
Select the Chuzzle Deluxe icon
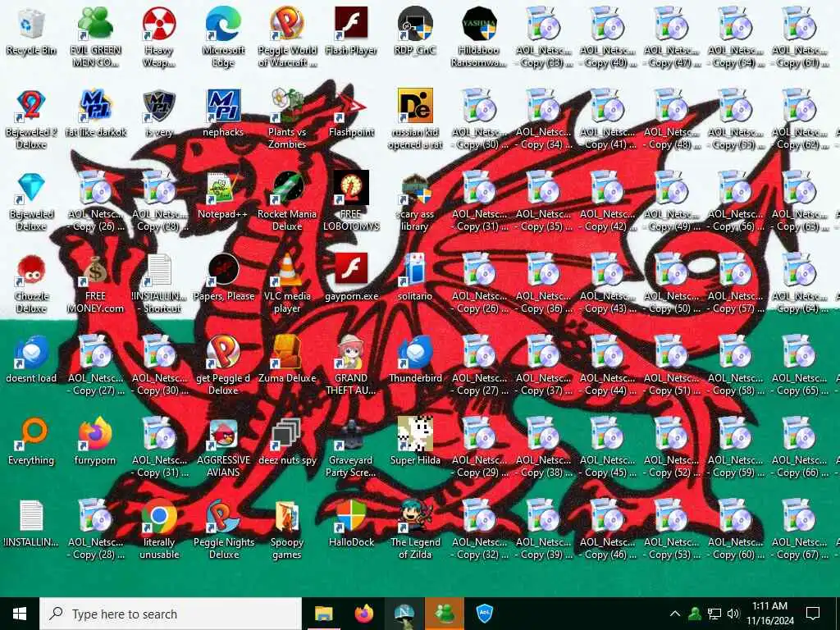(x=31, y=271)
